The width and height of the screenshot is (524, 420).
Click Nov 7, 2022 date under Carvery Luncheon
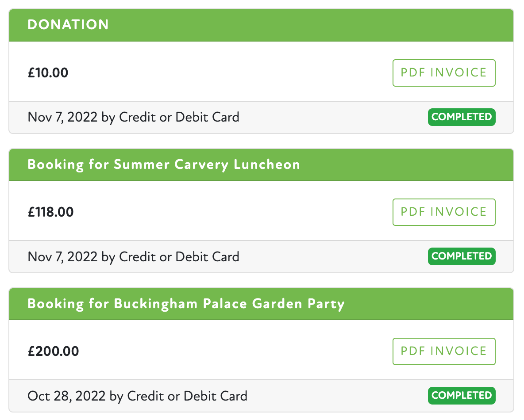tap(62, 256)
